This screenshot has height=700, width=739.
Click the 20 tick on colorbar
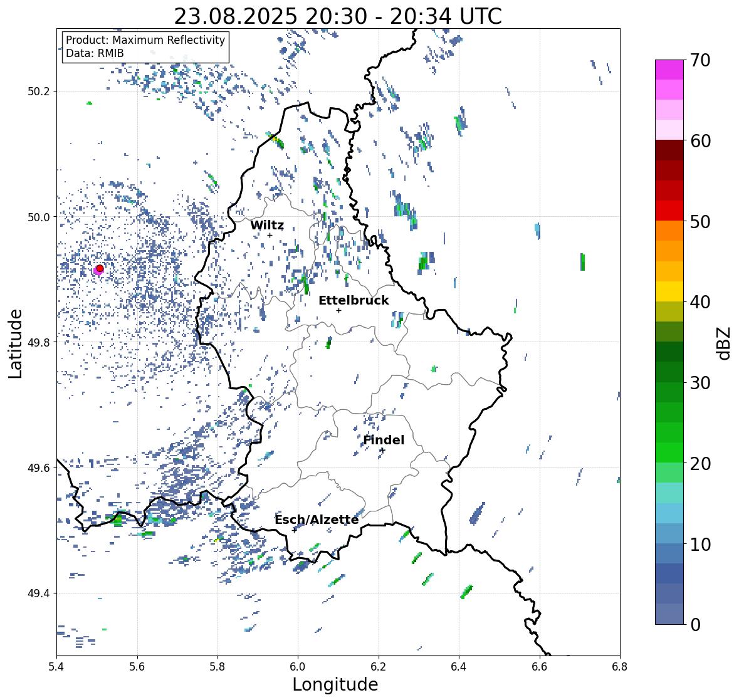click(700, 464)
